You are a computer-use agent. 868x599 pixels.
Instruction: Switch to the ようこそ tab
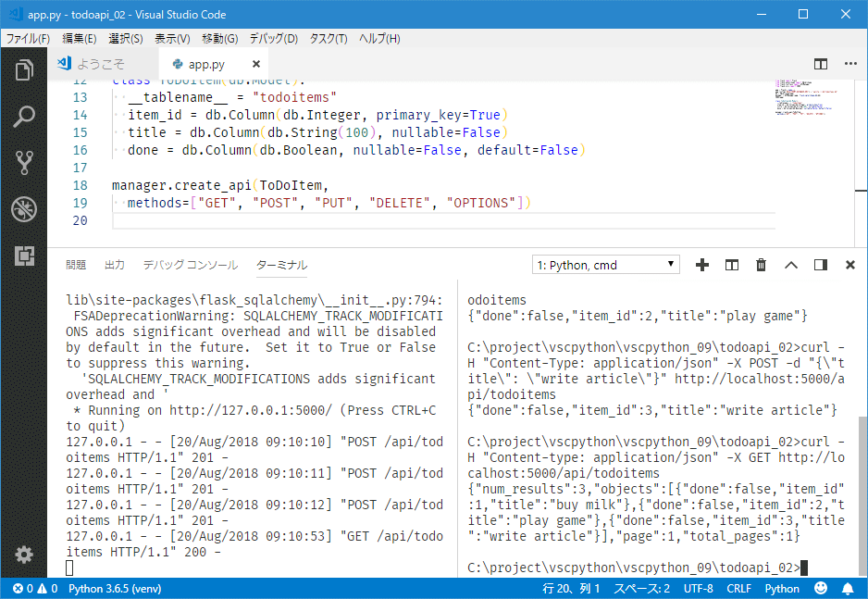click(x=103, y=64)
